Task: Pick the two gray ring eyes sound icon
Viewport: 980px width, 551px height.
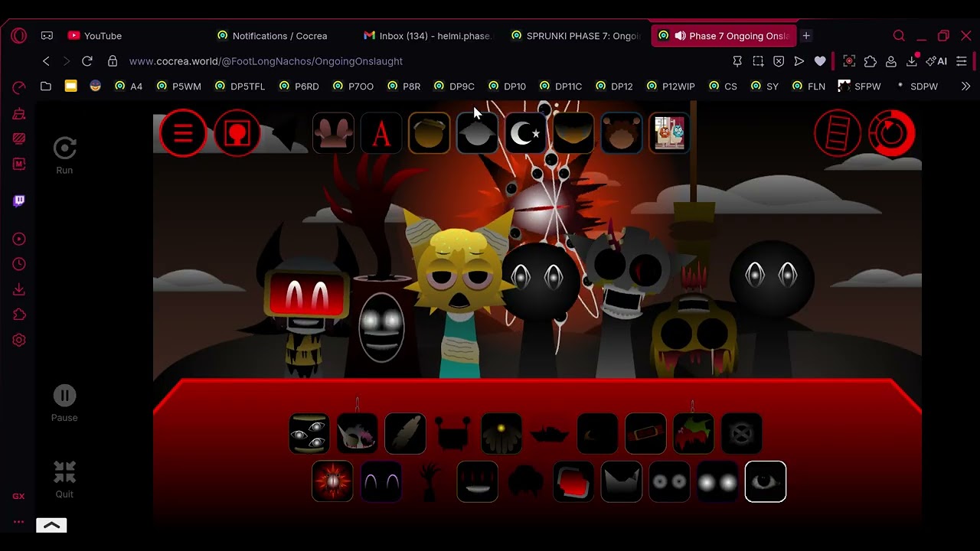Action: [669, 481]
